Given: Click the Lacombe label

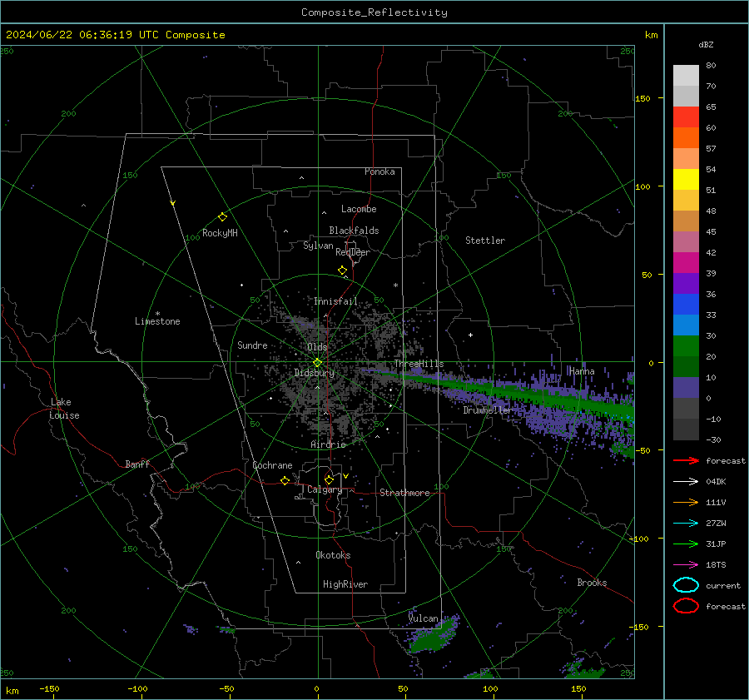Looking at the screenshot, I should [x=359, y=209].
